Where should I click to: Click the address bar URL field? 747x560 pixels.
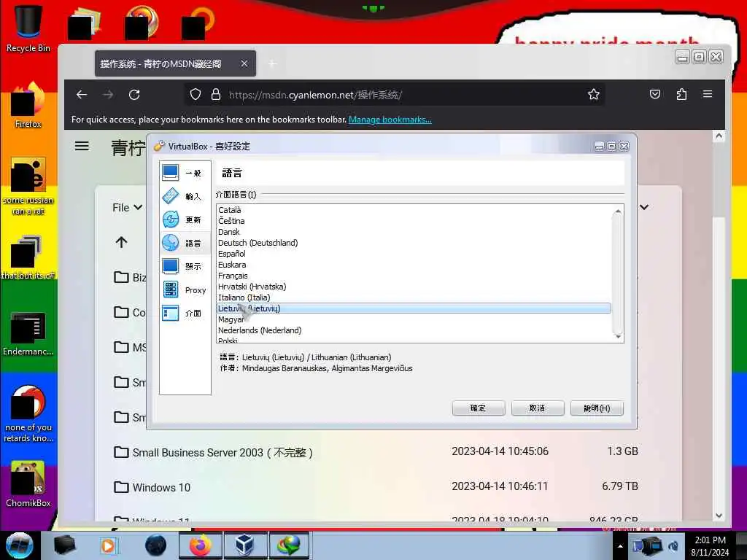click(395, 94)
